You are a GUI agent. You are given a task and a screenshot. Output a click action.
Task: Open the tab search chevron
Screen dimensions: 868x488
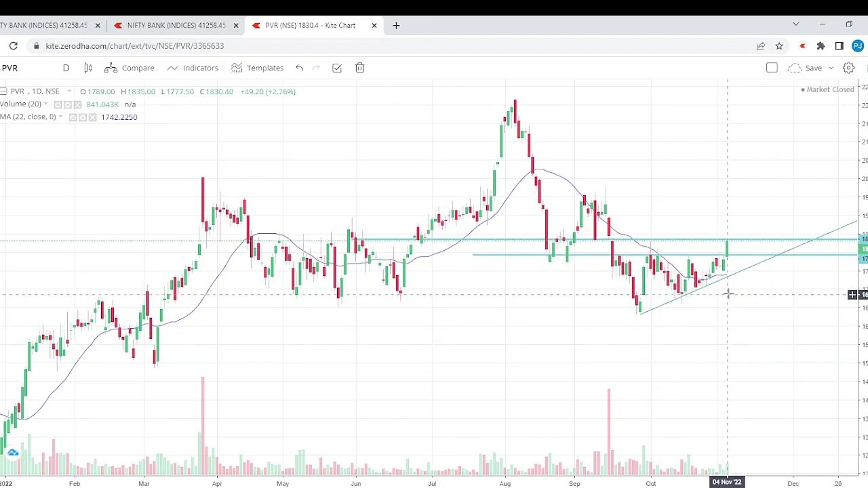pos(796,25)
